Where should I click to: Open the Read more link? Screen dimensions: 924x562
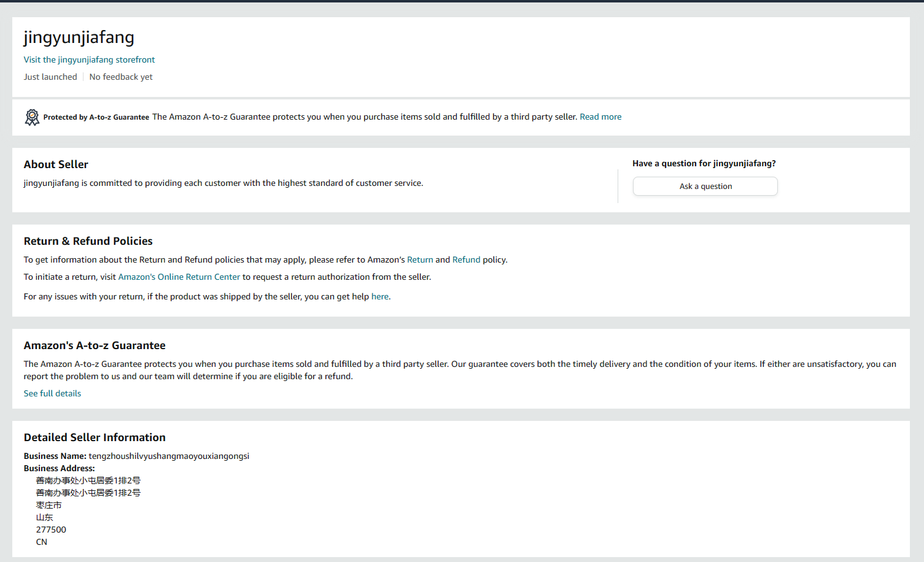point(600,117)
